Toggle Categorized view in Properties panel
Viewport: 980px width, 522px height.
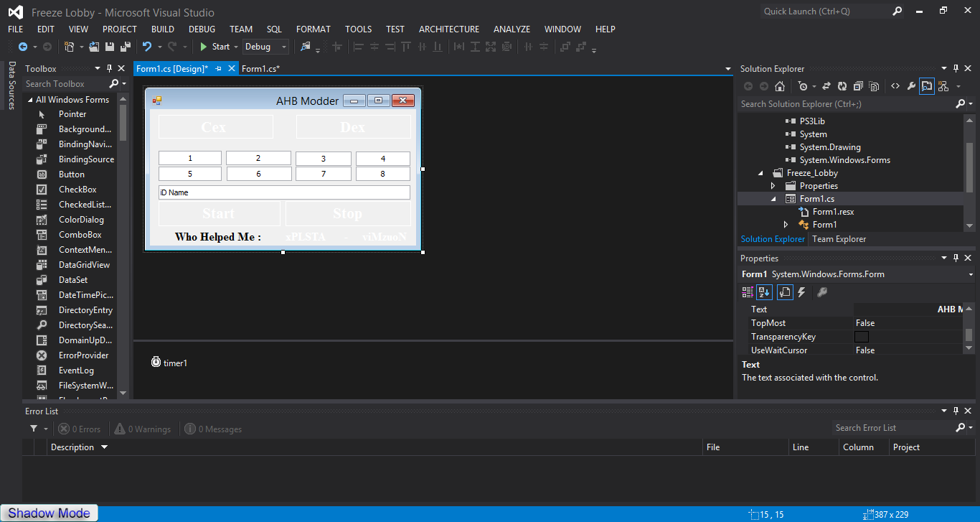(748, 292)
